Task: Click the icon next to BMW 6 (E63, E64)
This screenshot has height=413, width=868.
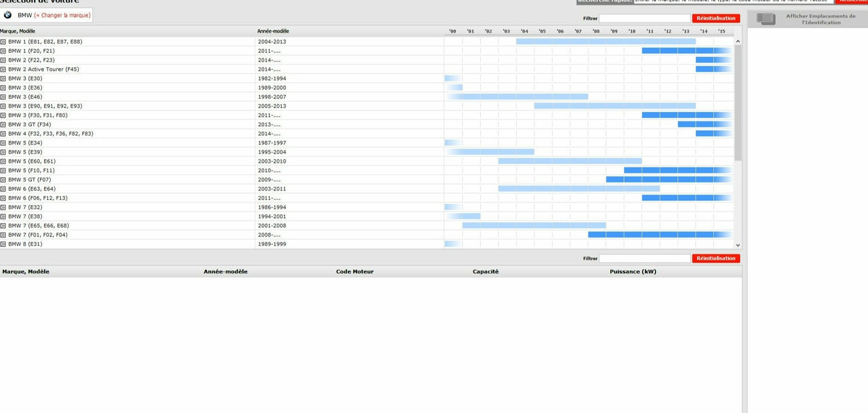Action: coord(3,189)
